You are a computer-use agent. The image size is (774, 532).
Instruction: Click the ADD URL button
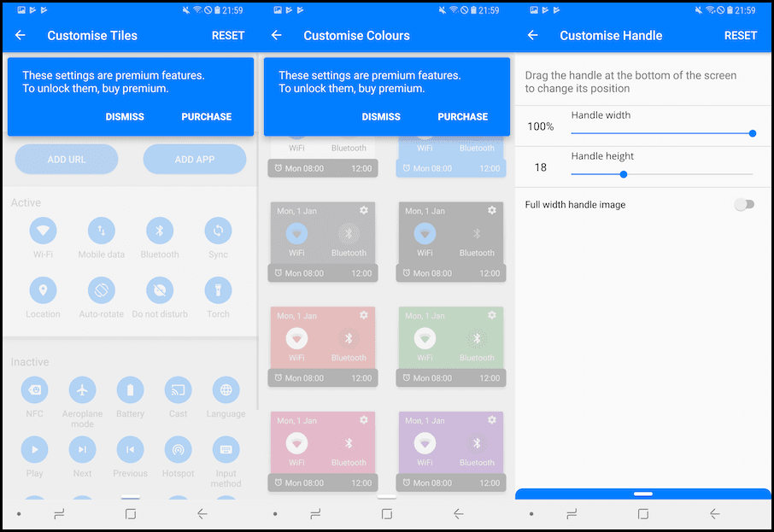pyautogui.click(x=67, y=160)
